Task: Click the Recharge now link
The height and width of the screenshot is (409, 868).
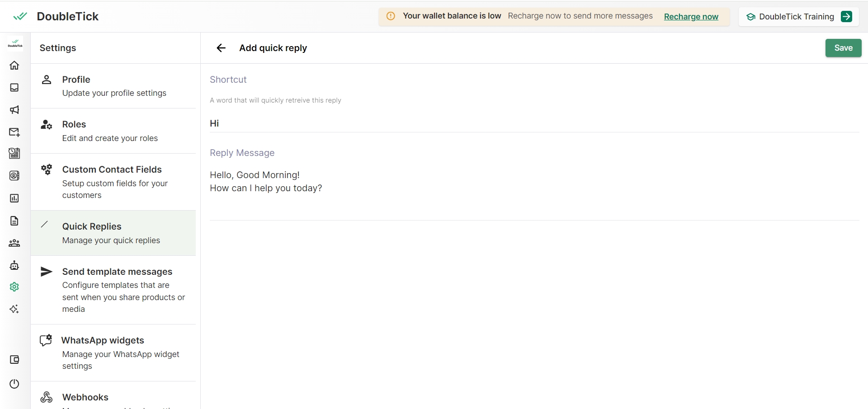Action: pos(691,17)
